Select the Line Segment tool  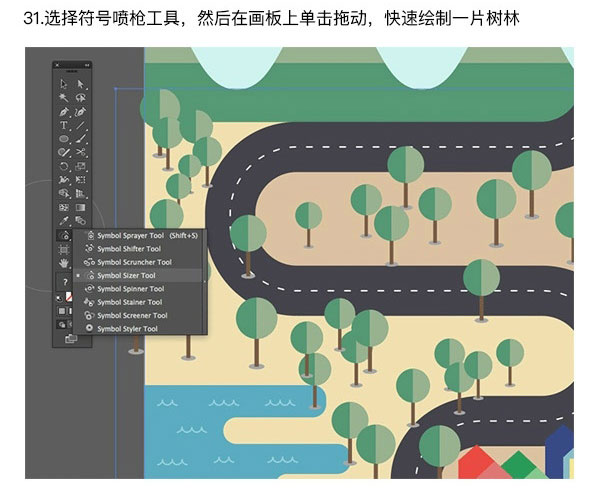(80, 125)
